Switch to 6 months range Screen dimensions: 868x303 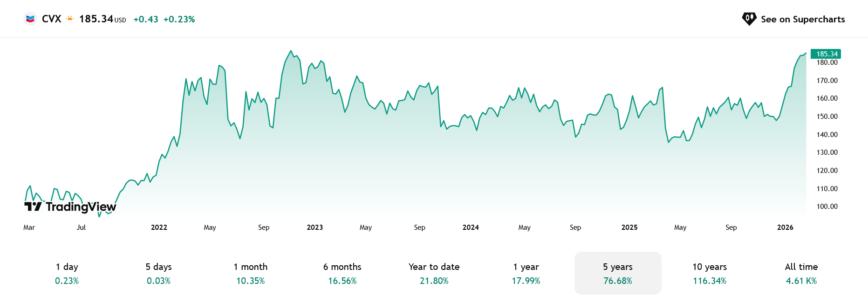[342, 273]
